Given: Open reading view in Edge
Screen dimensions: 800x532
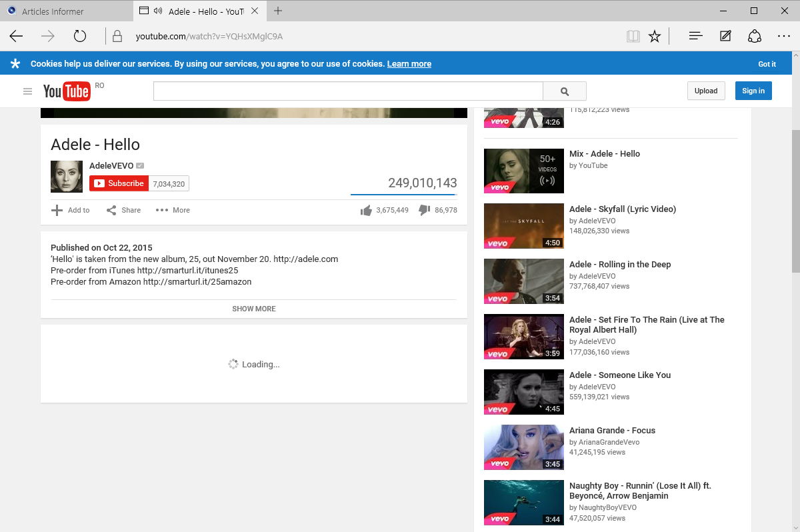Looking at the screenshot, I should tap(633, 36).
